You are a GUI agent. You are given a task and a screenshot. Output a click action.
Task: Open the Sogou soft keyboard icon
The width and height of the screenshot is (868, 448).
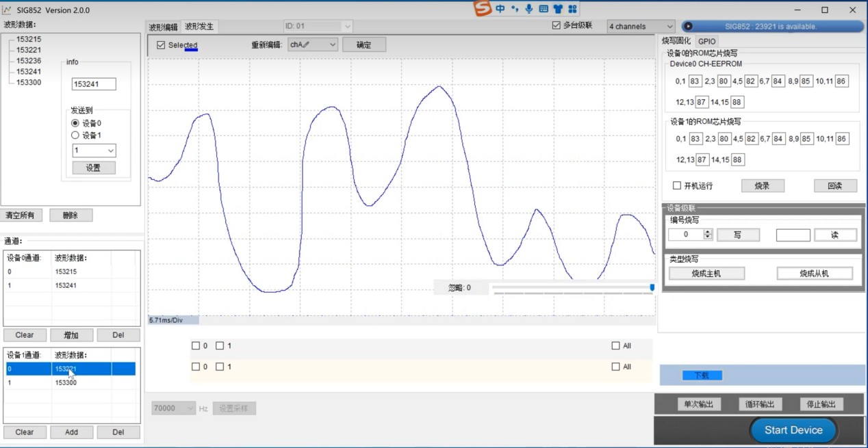click(x=544, y=9)
